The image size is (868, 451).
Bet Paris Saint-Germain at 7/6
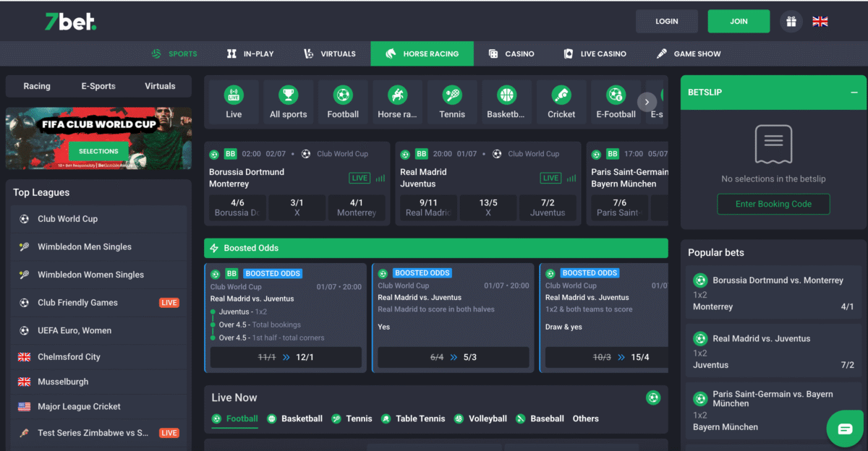click(x=619, y=207)
